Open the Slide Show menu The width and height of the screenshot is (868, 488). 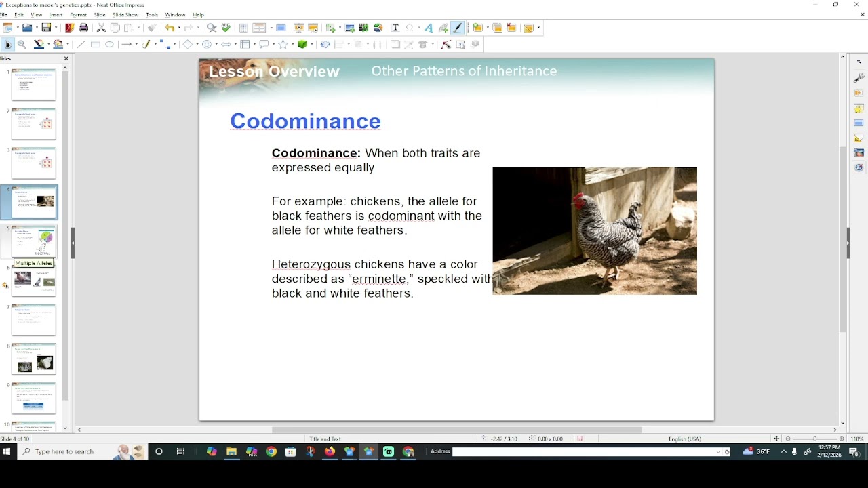click(125, 14)
